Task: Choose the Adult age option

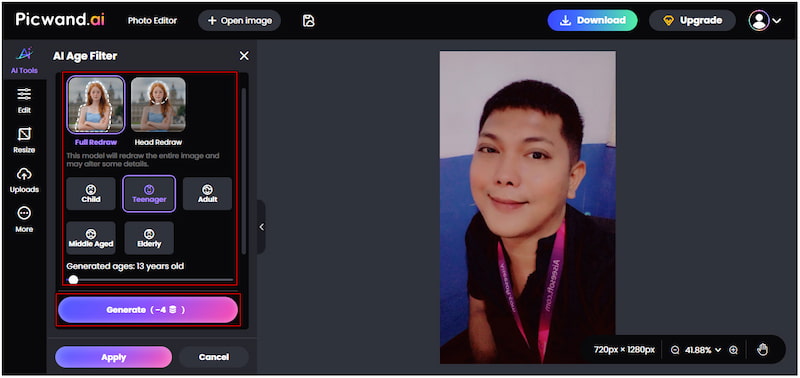Action: point(208,194)
